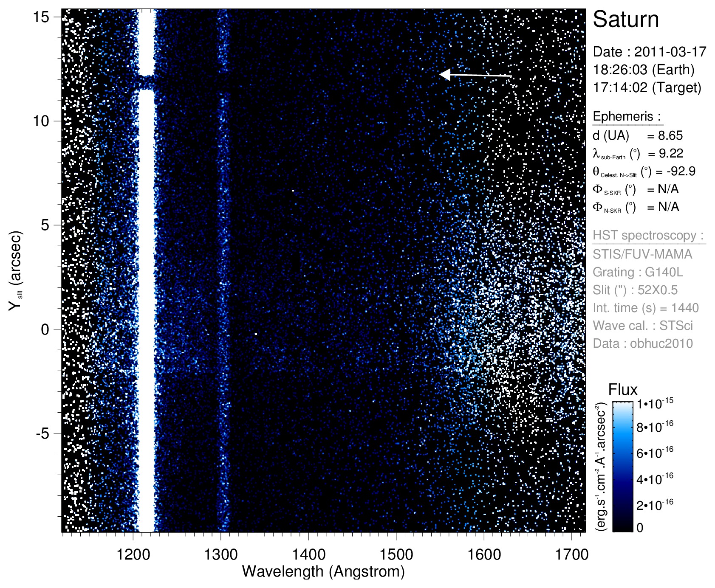The height and width of the screenshot is (588, 715).
Task: Select the date text 2011-03-17
Action: tap(670, 52)
